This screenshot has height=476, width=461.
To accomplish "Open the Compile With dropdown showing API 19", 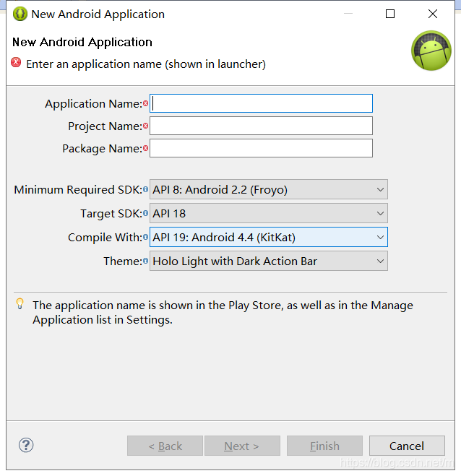I will coord(269,237).
